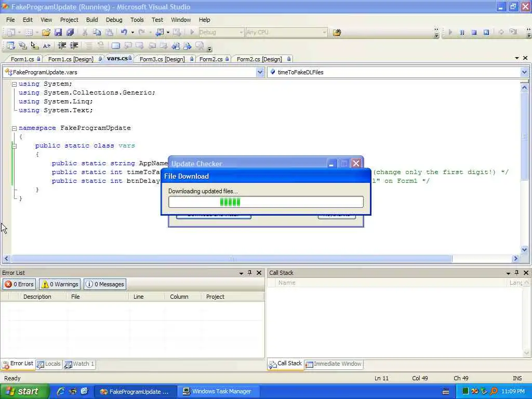Click the Decrease Indent icon
Image resolution: width=532 pixels, height=399 pixels.
[x=62, y=46]
